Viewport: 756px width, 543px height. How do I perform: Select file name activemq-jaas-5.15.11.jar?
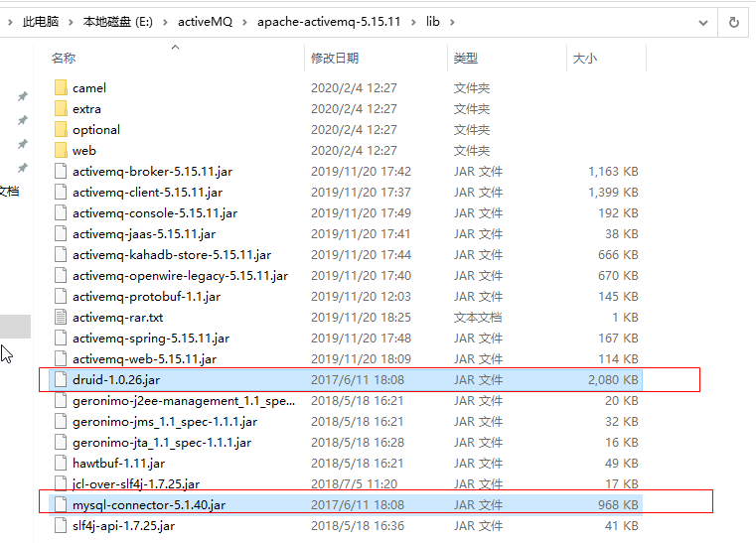point(144,233)
